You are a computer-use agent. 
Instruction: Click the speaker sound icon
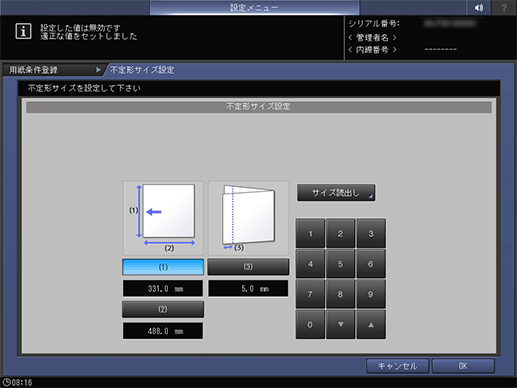[479, 7]
